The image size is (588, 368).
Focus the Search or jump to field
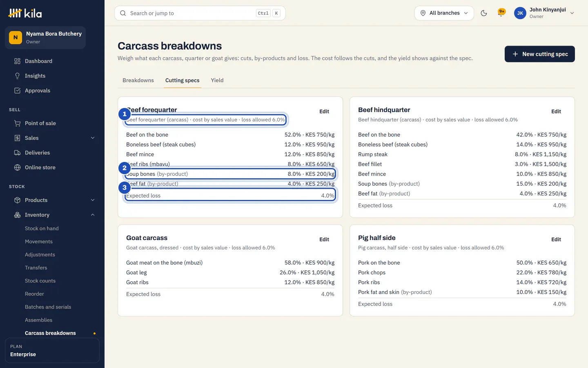pos(200,13)
